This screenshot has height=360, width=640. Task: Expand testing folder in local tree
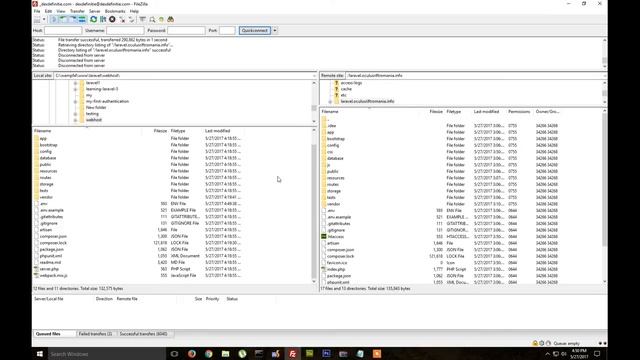click(75, 114)
